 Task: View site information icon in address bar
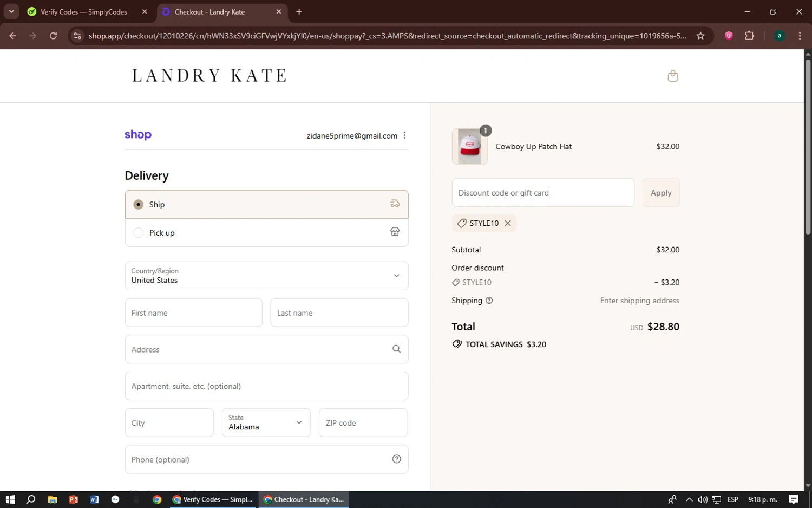(x=77, y=36)
